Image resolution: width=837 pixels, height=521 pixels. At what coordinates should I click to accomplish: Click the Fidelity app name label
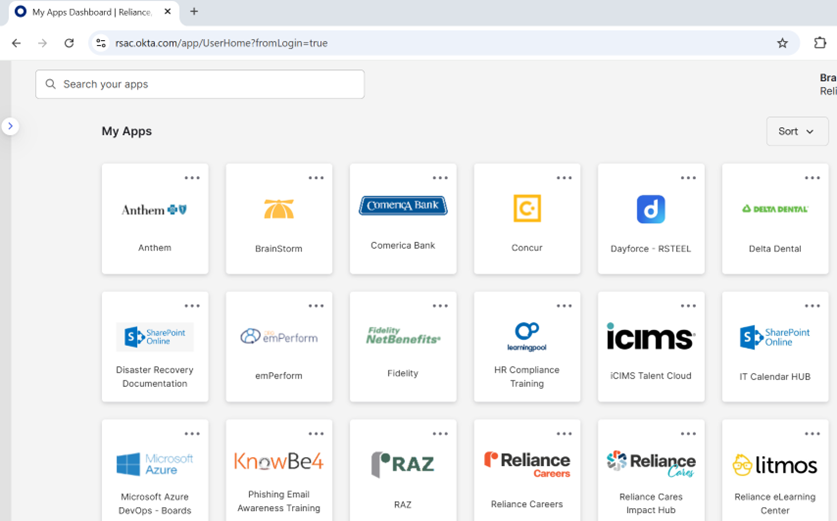click(403, 373)
